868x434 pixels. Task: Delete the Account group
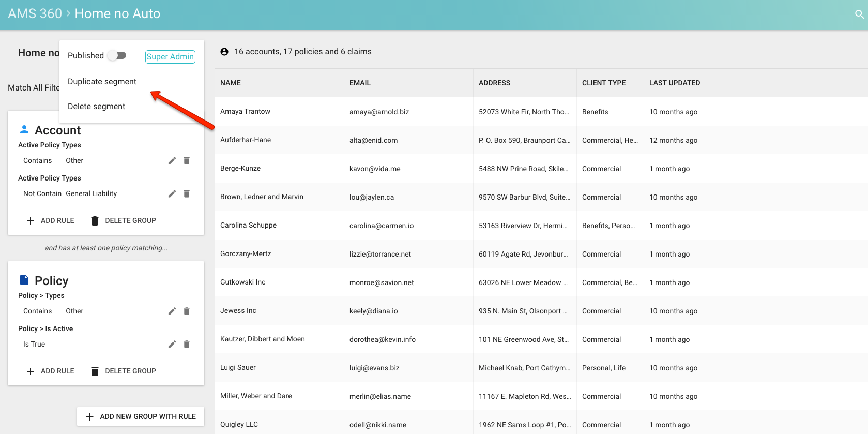(x=124, y=221)
